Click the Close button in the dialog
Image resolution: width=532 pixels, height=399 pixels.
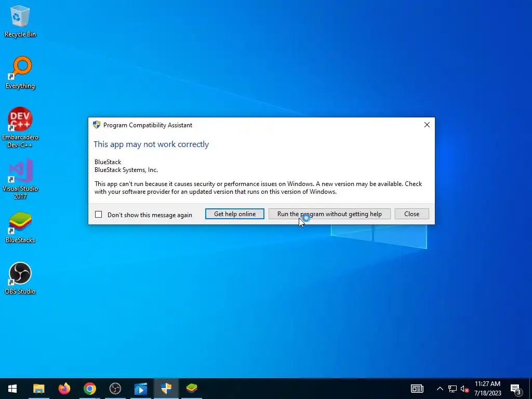click(x=411, y=214)
